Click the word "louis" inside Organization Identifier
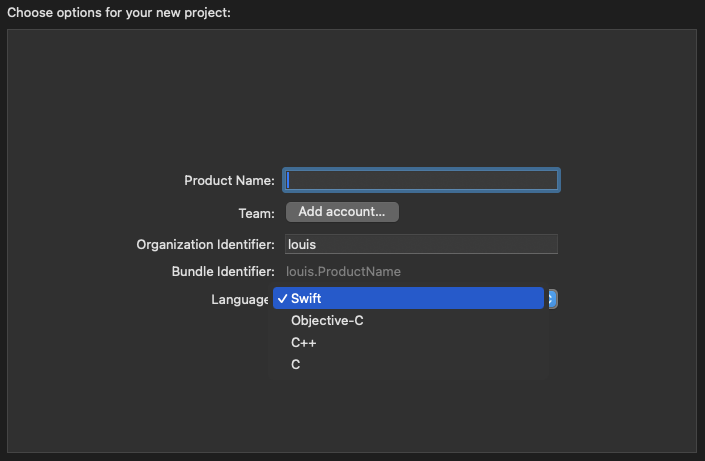The height and width of the screenshot is (461, 705). coord(302,244)
